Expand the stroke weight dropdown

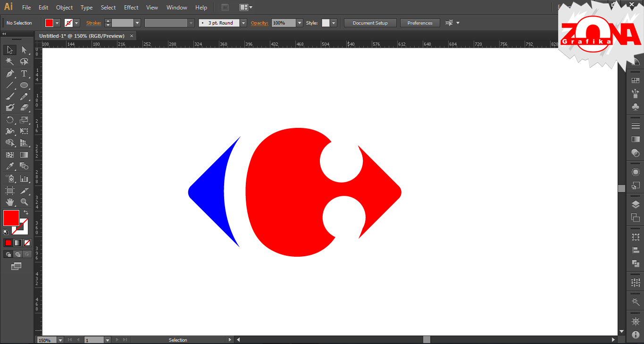137,23
